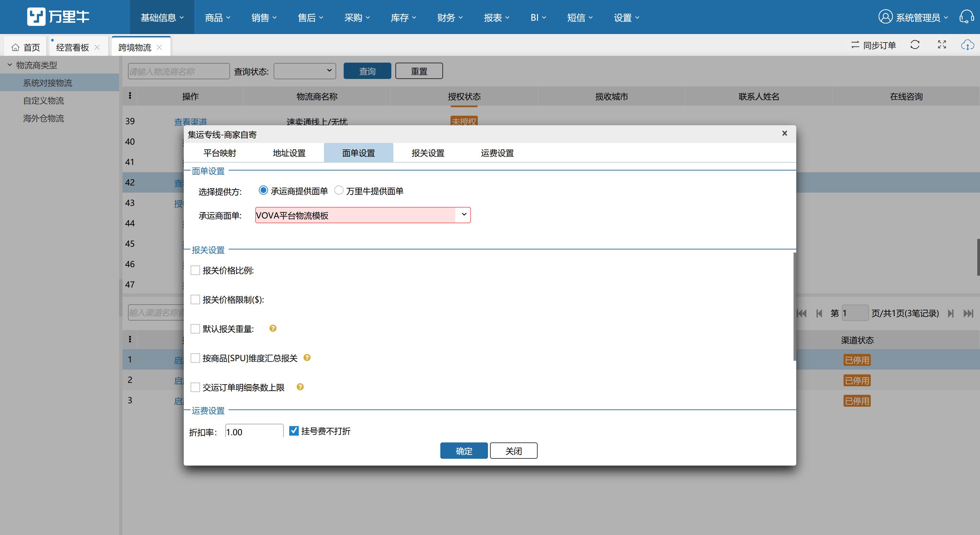Collapse the 物流商类型 tree node
Image resolution: width=980 pixels, height=535 pixels.
tap(10, 65)
